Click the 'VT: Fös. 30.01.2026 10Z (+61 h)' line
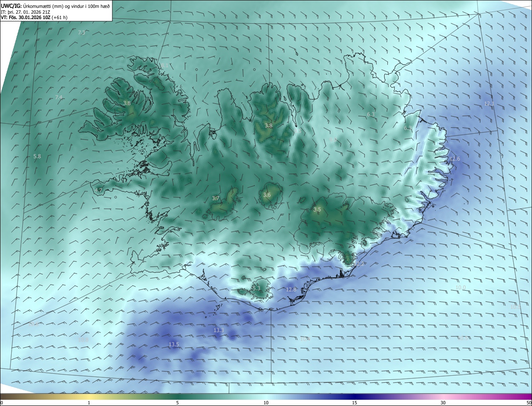532x406 pixels. pyautogui.click(x=34, y=17)
